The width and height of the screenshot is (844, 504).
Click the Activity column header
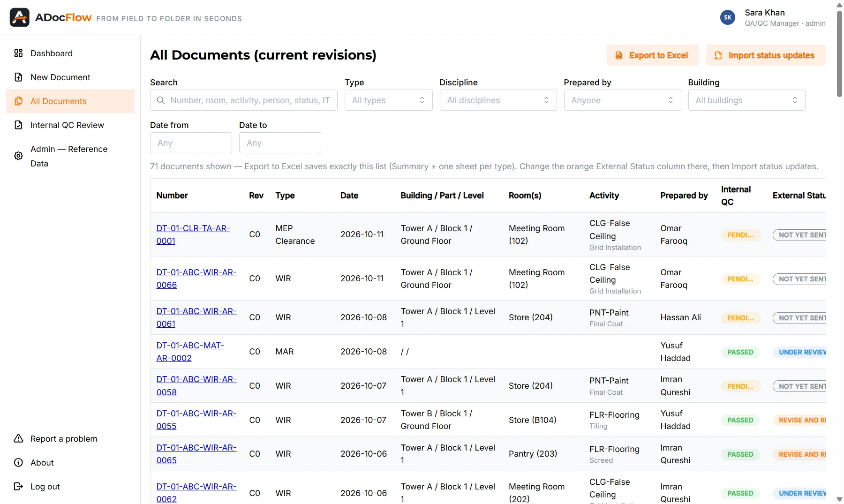tap(604, 196)
